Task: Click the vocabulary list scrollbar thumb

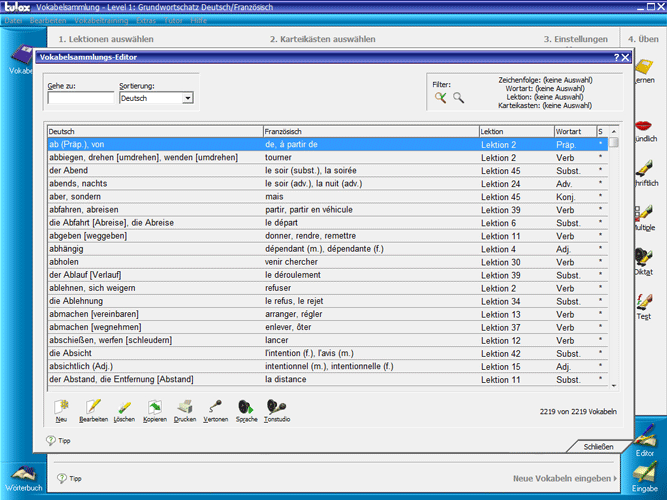Action: click(x=613, y=143)
